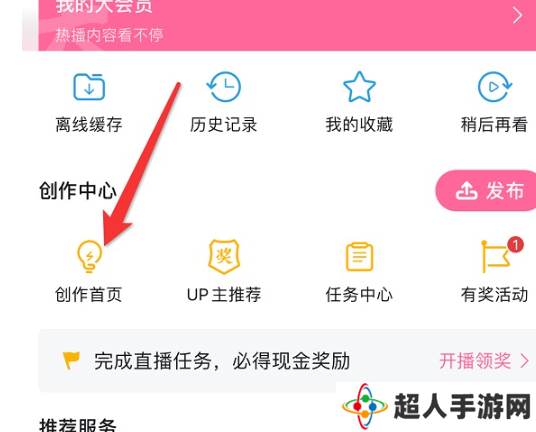Image resolution: width=536 pixels, height=432 pixels.
Task: Tap the 我的收藏 star icon
Action: coord(359,87)
